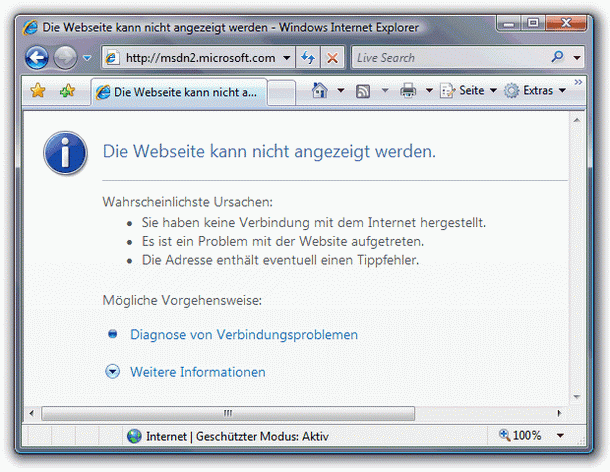Click the horizontal scrollbar right arrow
610x472 pixels.
click(x=559, y=413)
